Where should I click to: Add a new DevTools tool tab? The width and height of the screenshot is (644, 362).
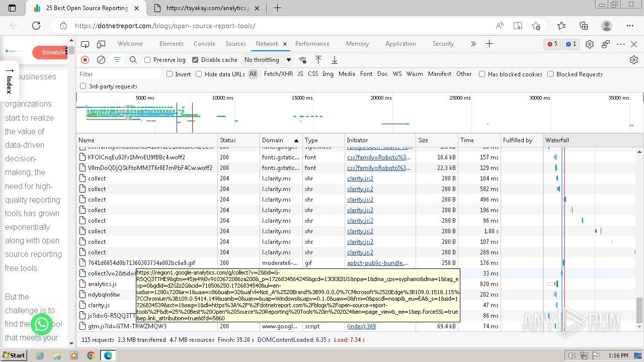coord(489,44)
